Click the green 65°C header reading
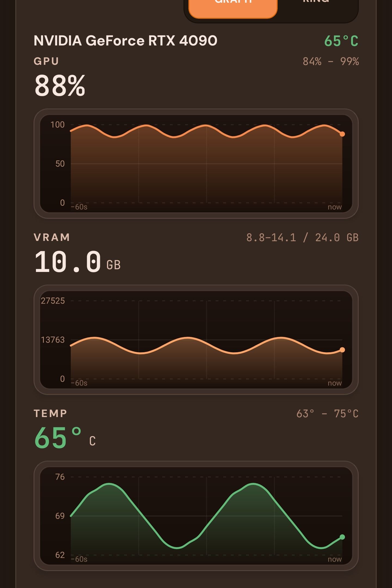This screenshot has width=392, height=588. 341,41
